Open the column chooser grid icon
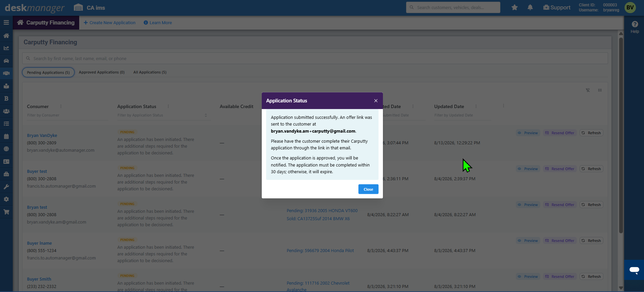Screen dimensions: 644x292 [600, 90]
